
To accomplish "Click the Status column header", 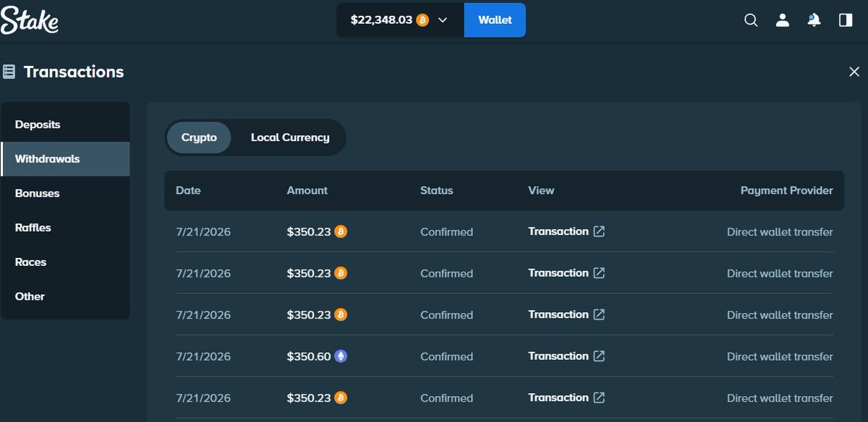I will 437,191.
